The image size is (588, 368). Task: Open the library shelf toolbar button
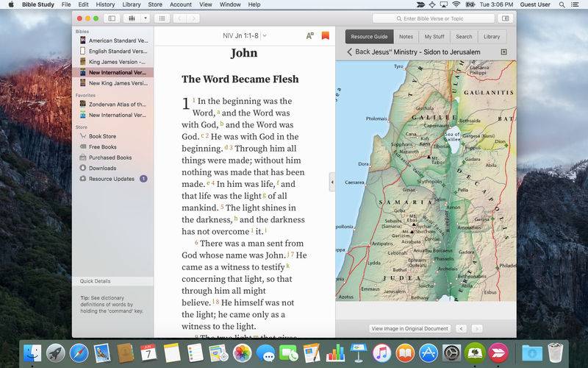(x=132, y=18)
